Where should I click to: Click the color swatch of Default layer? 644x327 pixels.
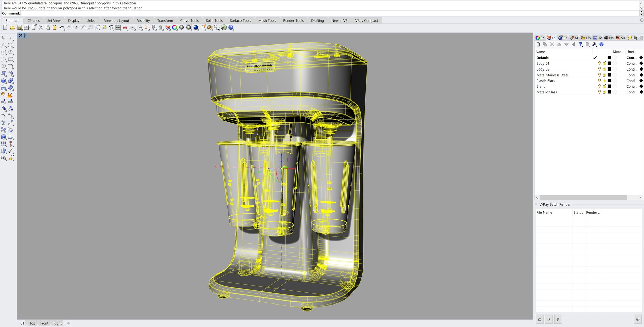609,58
